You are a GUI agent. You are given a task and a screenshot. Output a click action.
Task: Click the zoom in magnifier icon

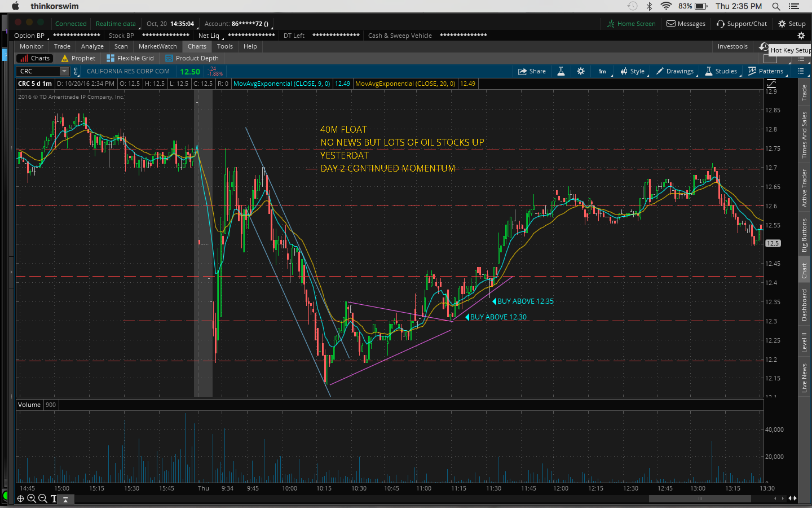(32, 498)
